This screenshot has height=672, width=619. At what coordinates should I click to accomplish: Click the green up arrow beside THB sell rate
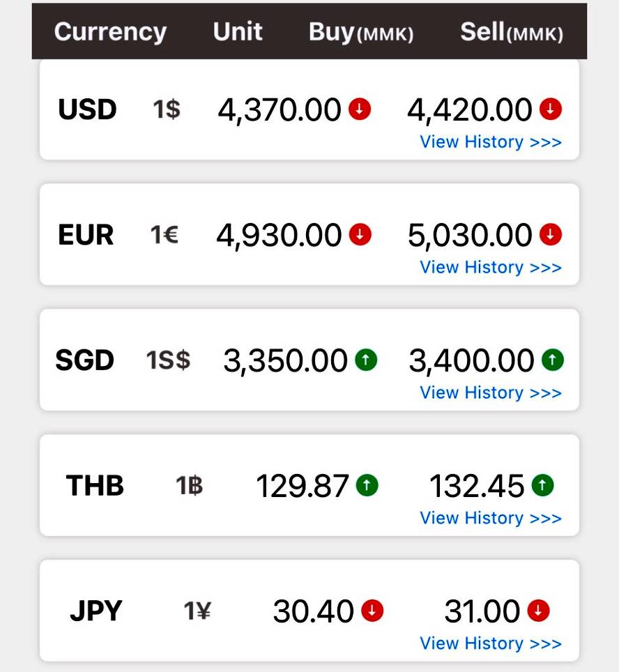[542, 485]
